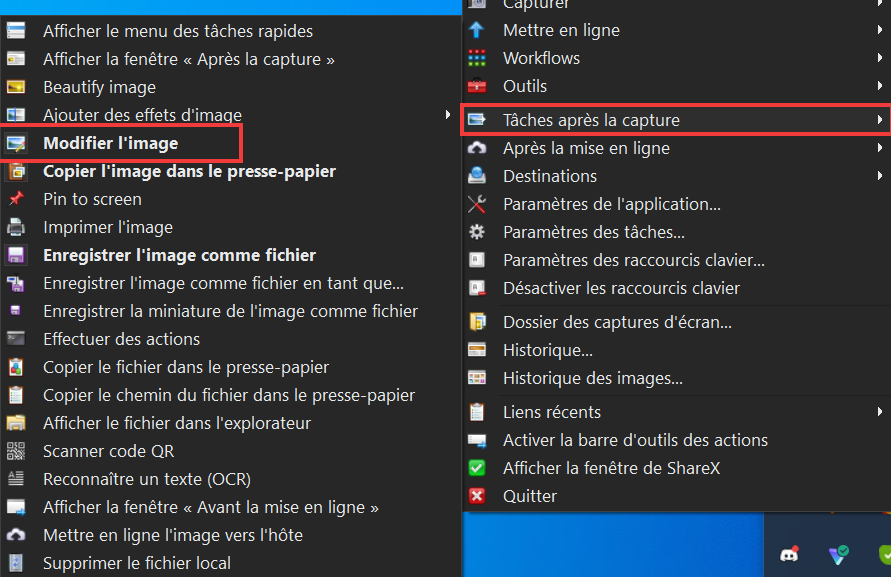Viewport: 891px width, 577px height.
Task: Select Copier le chemin du fichier entry
Action: click(230, 395)
